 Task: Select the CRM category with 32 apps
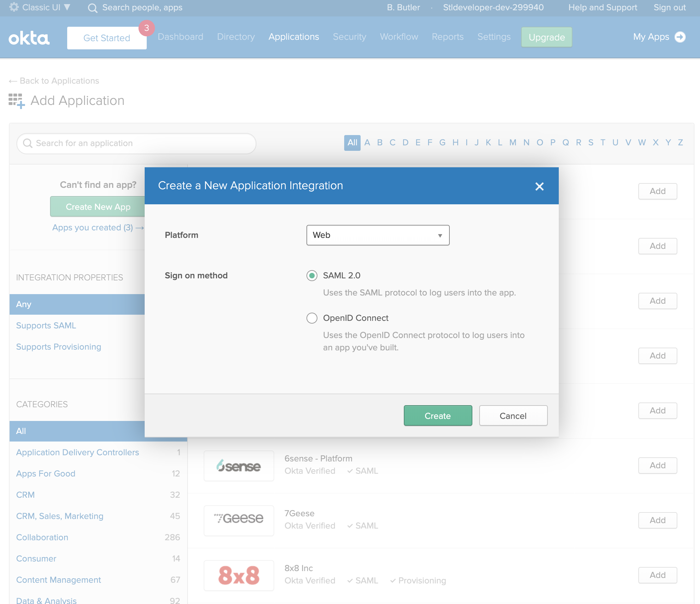click(25, 495)
